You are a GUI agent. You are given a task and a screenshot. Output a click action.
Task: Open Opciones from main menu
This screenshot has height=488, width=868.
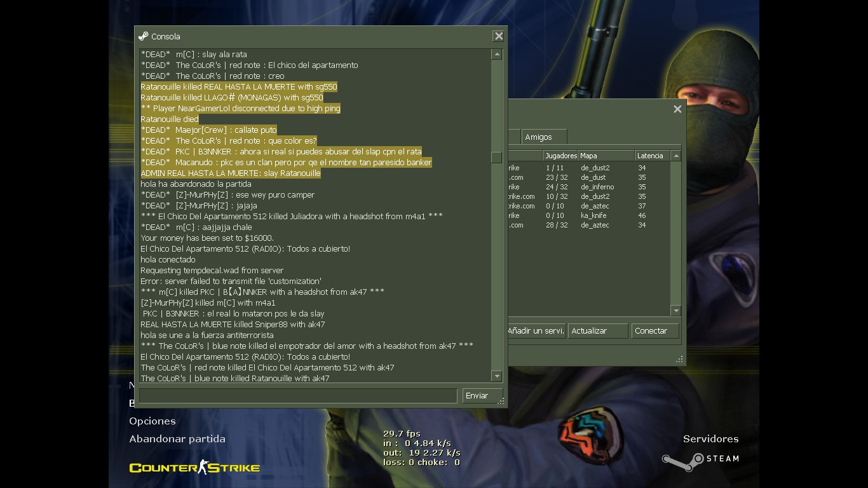(153, 421)
